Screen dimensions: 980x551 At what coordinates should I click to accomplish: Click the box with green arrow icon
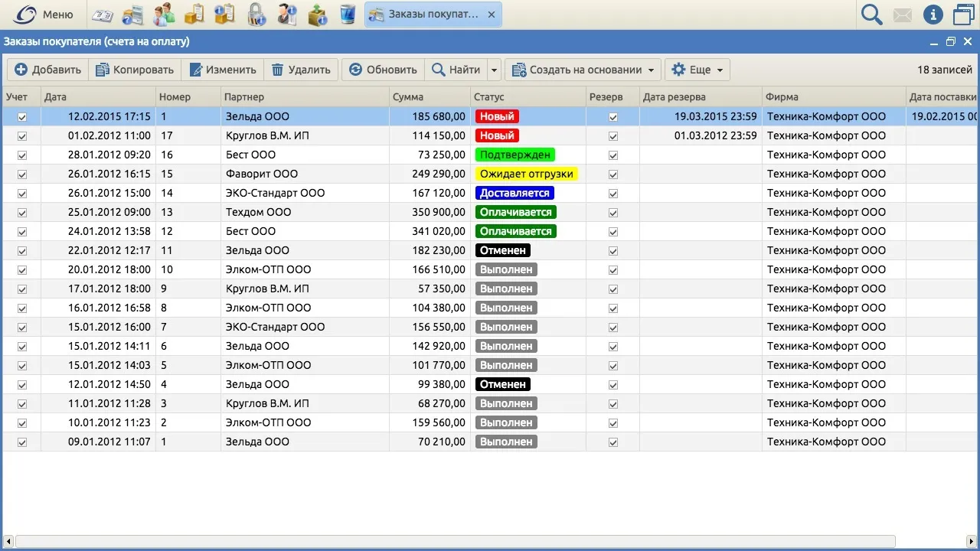(x=317, y=15)
